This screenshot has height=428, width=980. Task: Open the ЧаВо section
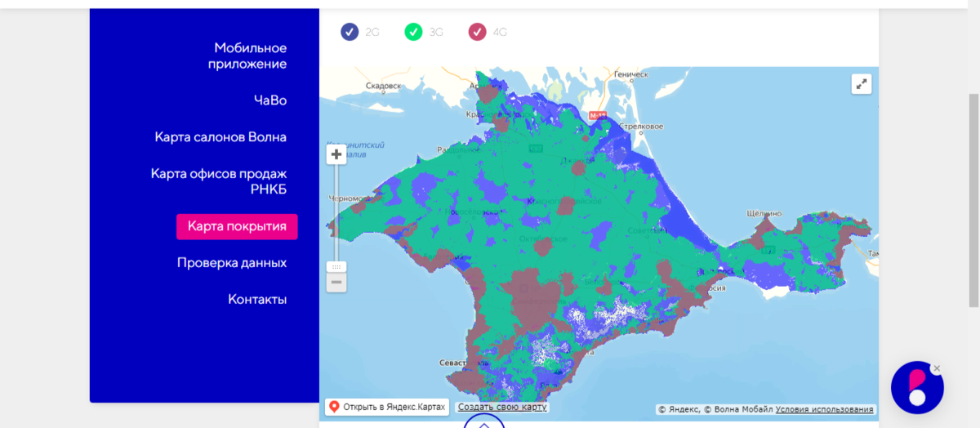pos(270,100)
